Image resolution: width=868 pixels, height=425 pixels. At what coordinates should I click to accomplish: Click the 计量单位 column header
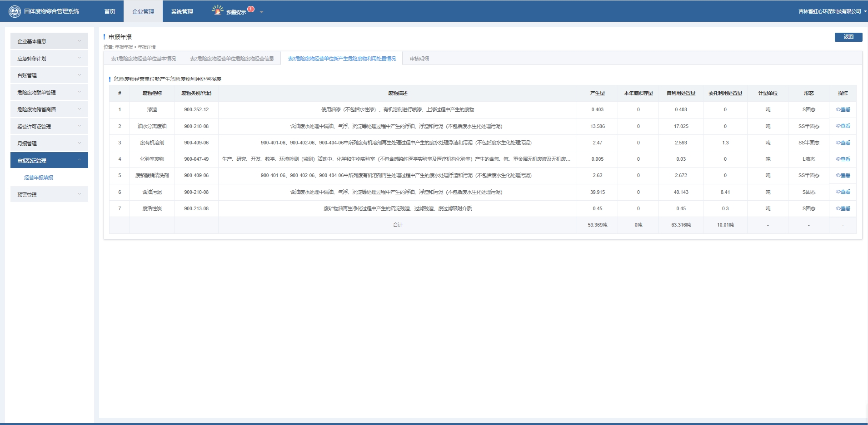point(768,93)
